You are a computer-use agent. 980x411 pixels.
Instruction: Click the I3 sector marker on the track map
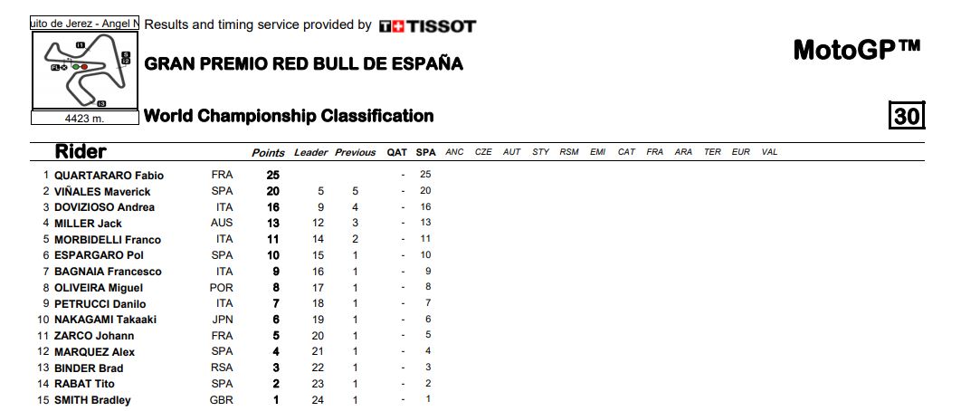(101, 103)
